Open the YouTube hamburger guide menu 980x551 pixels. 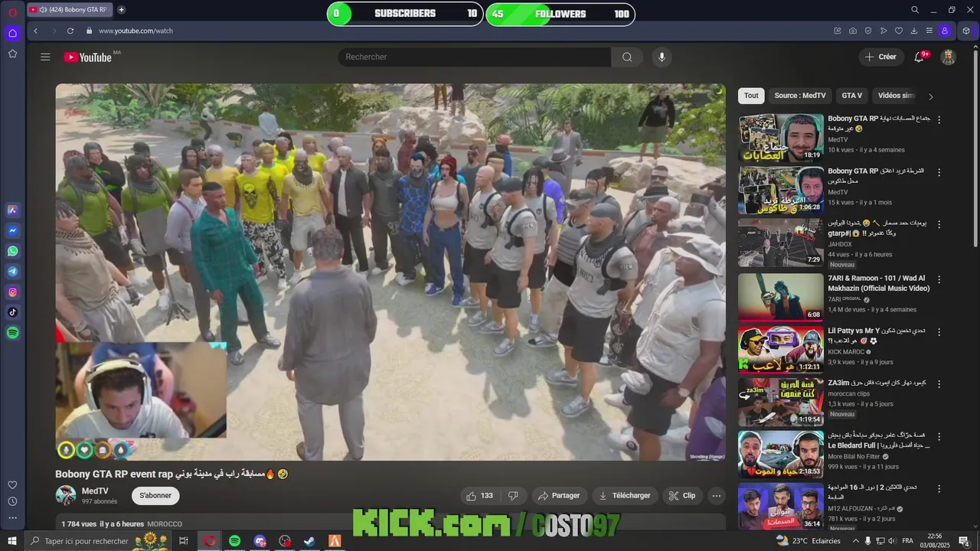coord(45,57)
